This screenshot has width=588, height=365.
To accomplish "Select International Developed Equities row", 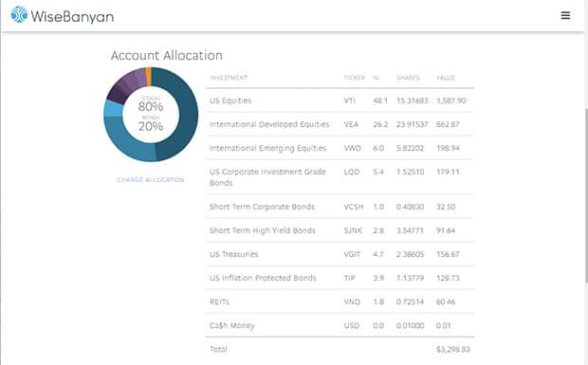I will pyautogui.click(x=340, y=124).
